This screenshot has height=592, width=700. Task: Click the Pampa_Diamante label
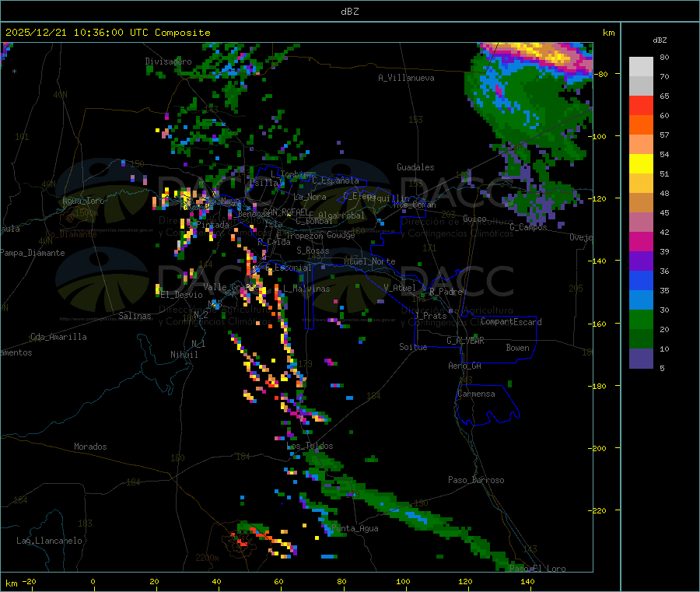pos(33,253)
